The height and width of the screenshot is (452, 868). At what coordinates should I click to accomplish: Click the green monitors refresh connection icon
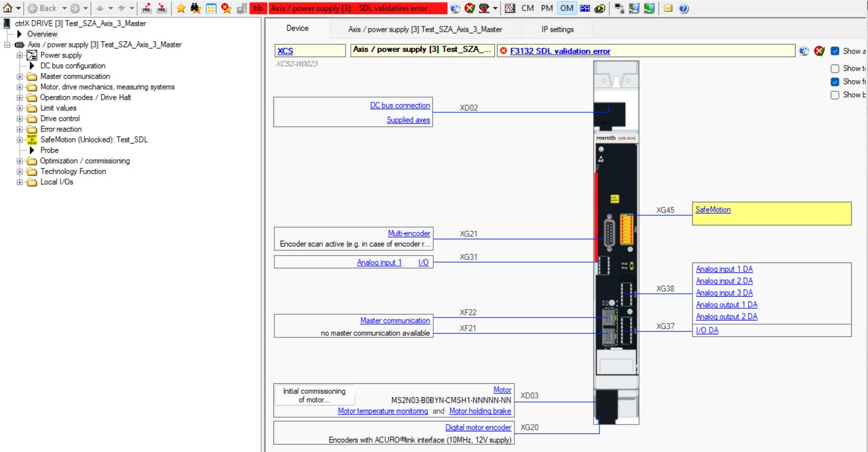click(650, 8)
